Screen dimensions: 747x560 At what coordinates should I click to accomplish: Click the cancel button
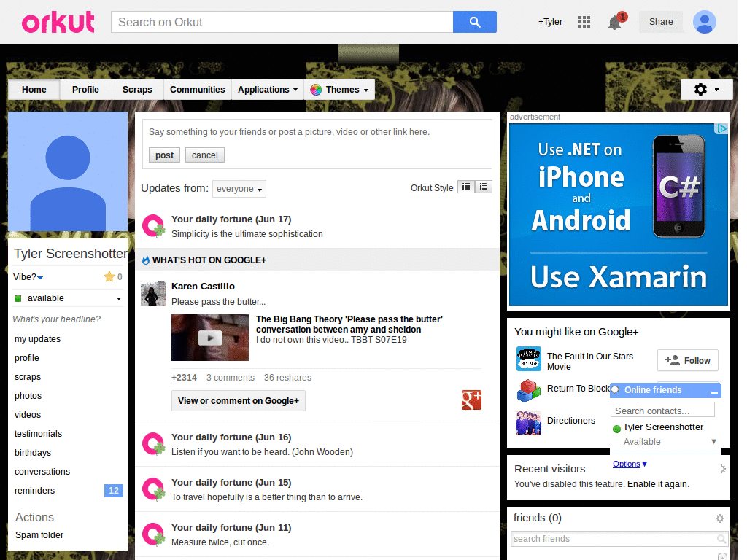pyautogui.click(x=205, y=155)
